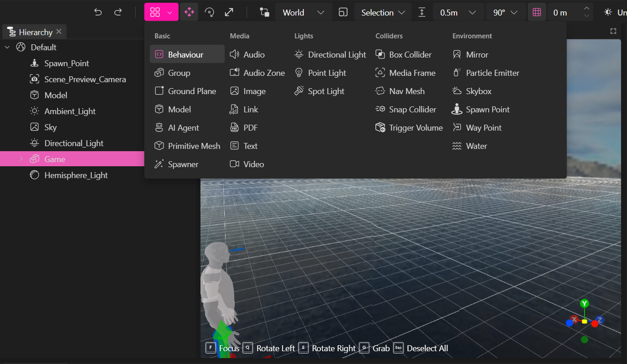
Task: Select the scale tool icon
Action: point(229,12)
